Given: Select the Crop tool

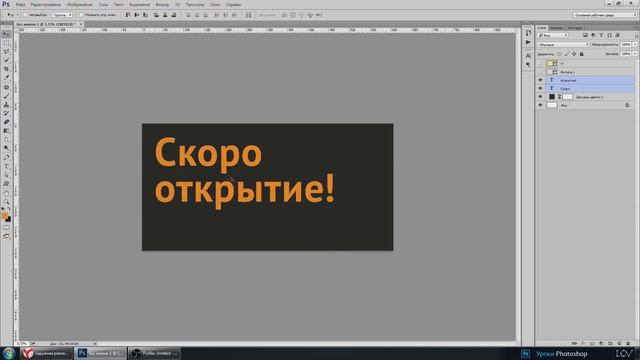Looking at the screenshot, I should (x=6, y=69).
